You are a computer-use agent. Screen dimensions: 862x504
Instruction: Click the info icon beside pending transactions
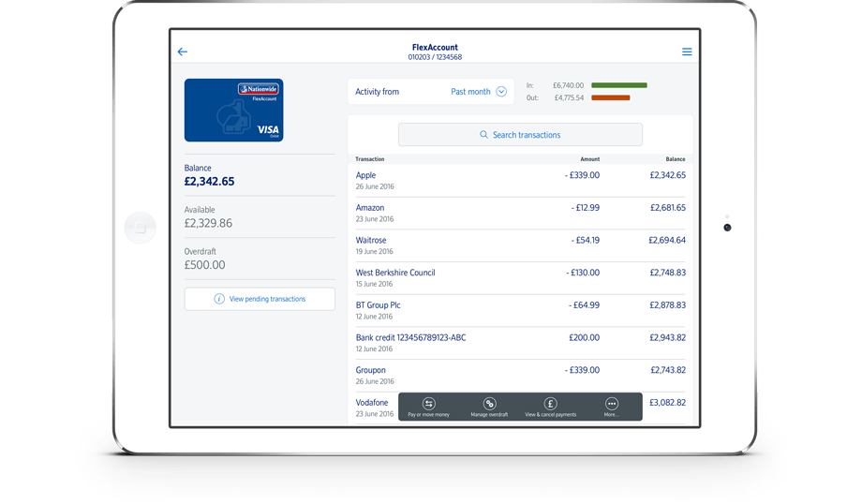point(219,299)
